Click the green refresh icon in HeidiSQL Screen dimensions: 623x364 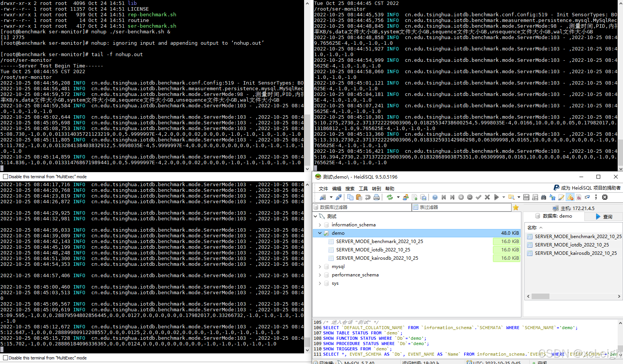click(x=390, y=197)
